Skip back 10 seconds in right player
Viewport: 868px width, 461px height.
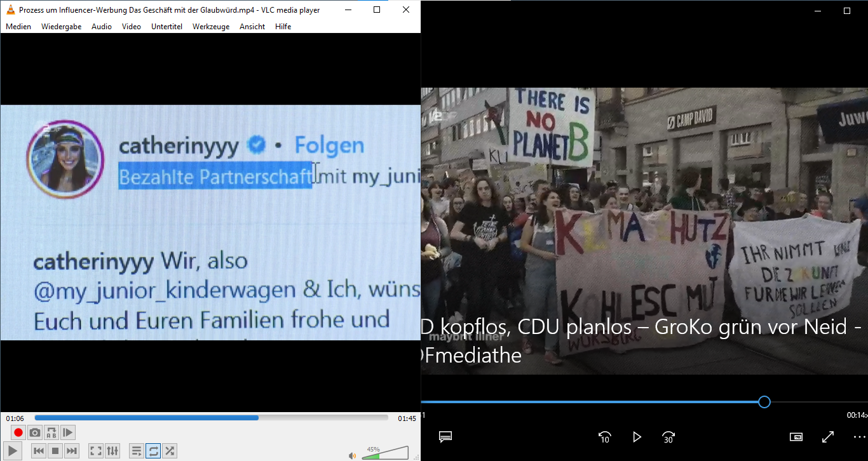tap(604, 437)
